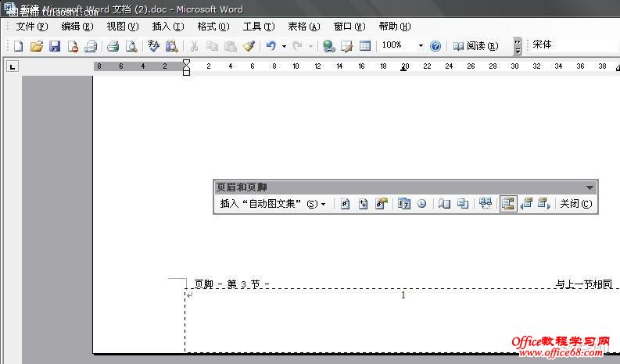Switch between header and footer

508,204
